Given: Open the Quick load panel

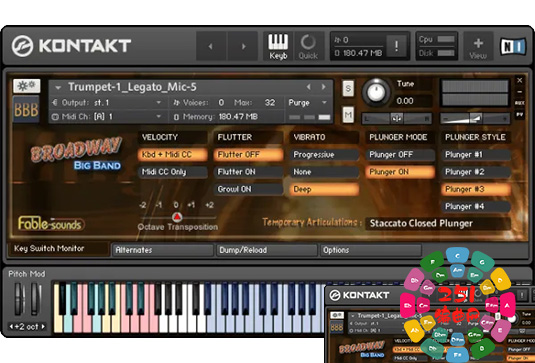Looking at the screenshot, I should (308, 46).
